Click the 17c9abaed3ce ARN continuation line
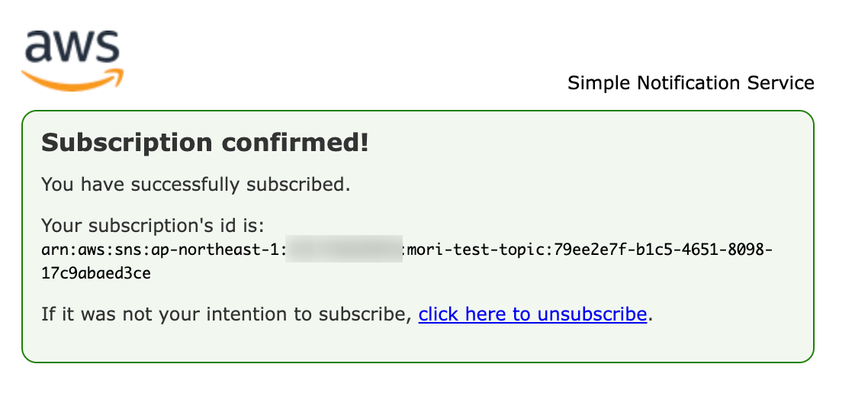 (x=96, y=274)
